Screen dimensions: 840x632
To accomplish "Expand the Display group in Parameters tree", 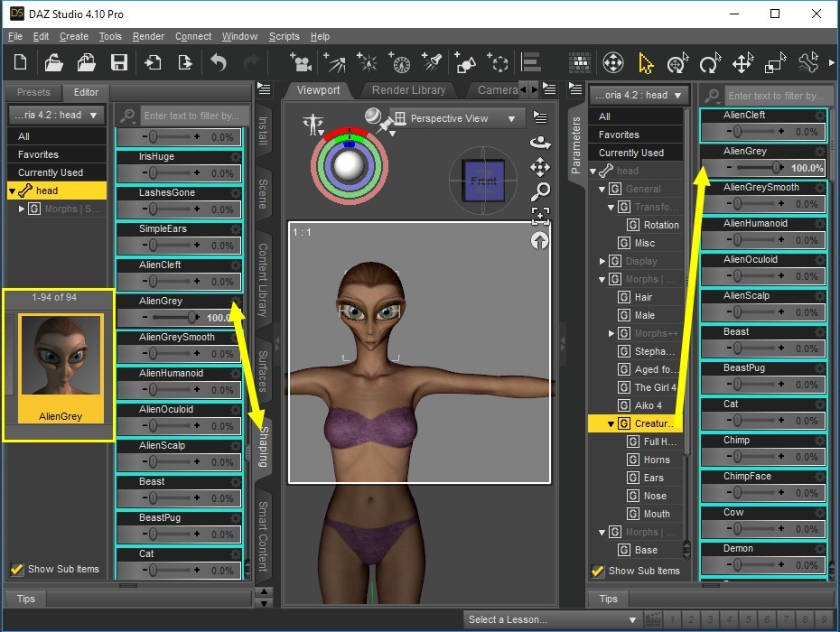I will (x=602, y=261).
